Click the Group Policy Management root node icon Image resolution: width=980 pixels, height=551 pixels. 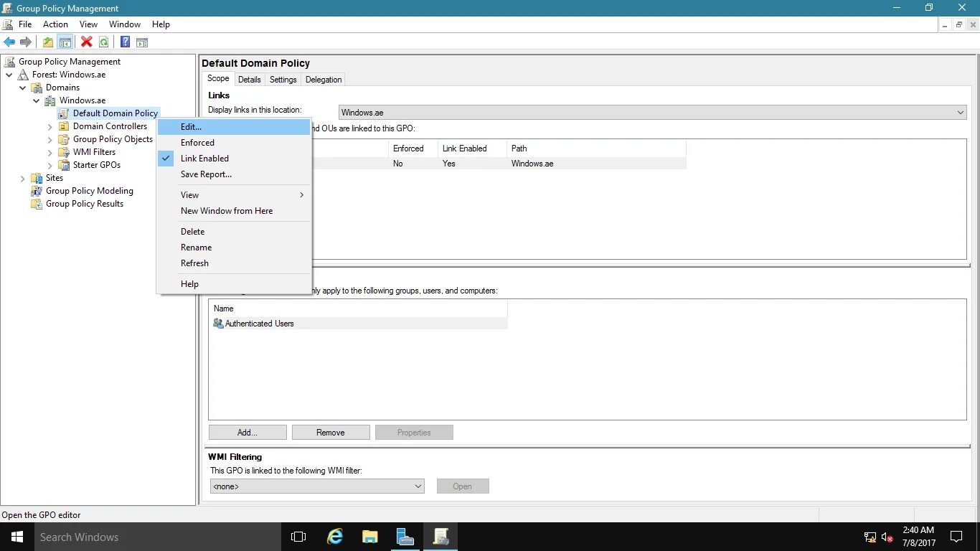10,62
